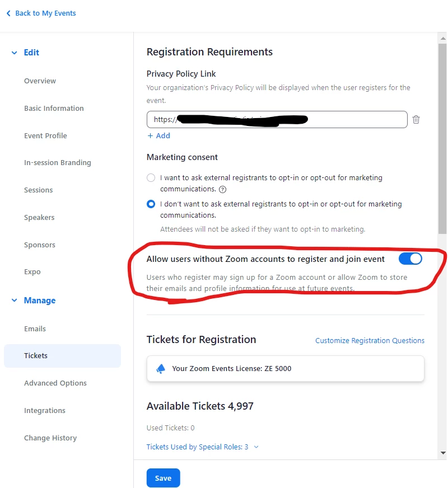Viewport: 448px width, 488px height.
Task: Select 'I don't want to ask' radio option
Action: click(x=151, y=204)
